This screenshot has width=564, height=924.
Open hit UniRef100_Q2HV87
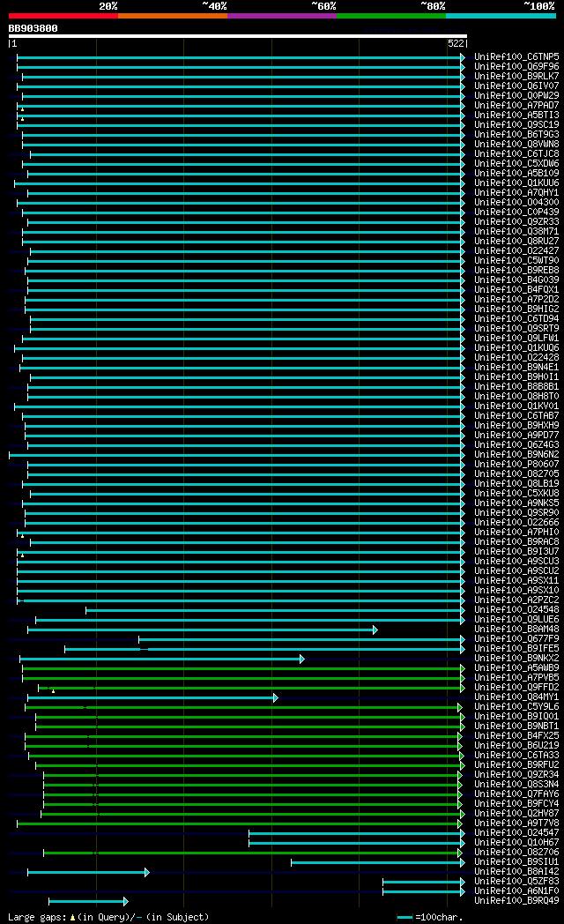pyautogui.click(x=516, y=813)
